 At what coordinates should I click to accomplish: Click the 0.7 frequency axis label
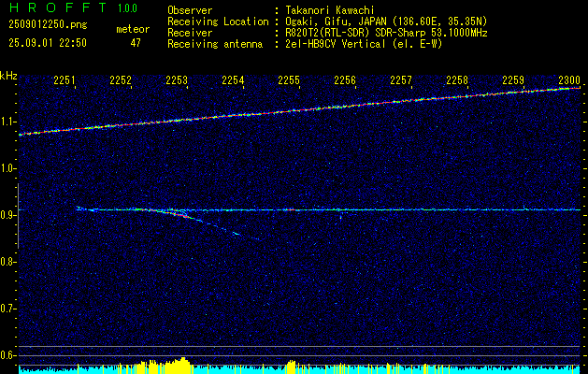8,309
